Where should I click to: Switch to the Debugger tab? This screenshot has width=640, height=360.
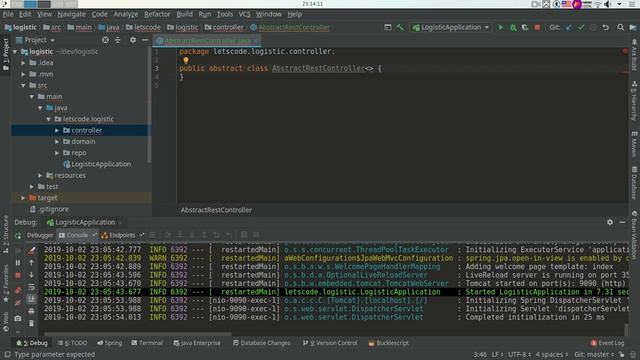[x=40, y=235]
